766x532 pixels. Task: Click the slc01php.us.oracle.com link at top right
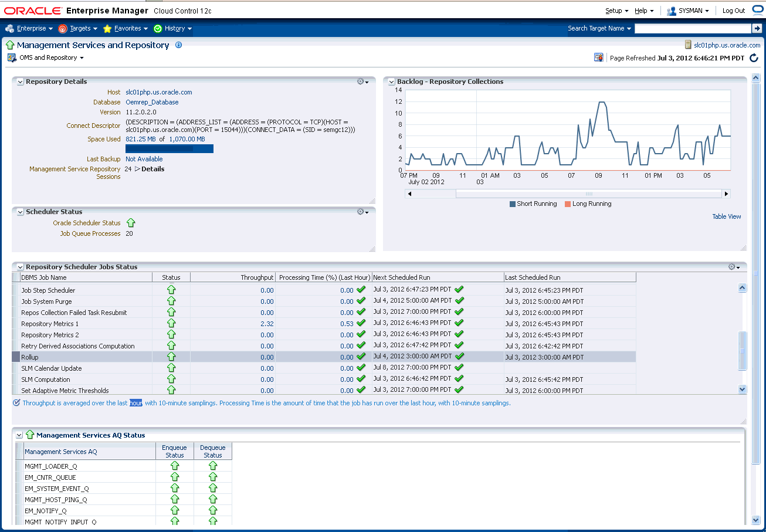[x=727, y=45]
